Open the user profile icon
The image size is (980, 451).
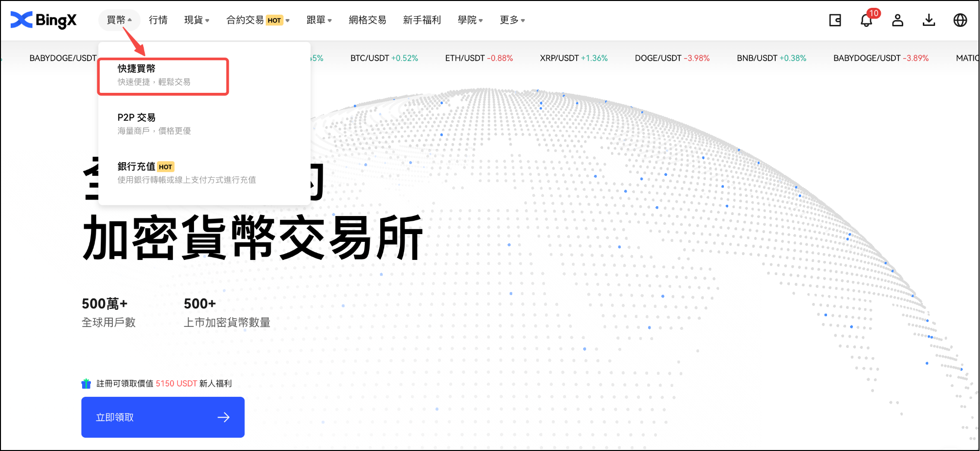click(897, 20)
